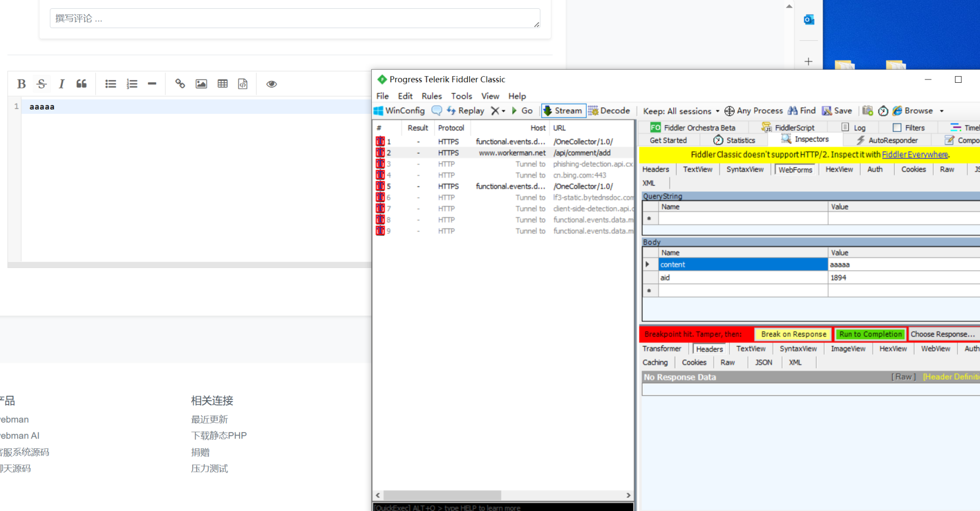Viewport: 980px width, 511px height.
Task: Click Any Process target picker
Action: tap(754, 111)
